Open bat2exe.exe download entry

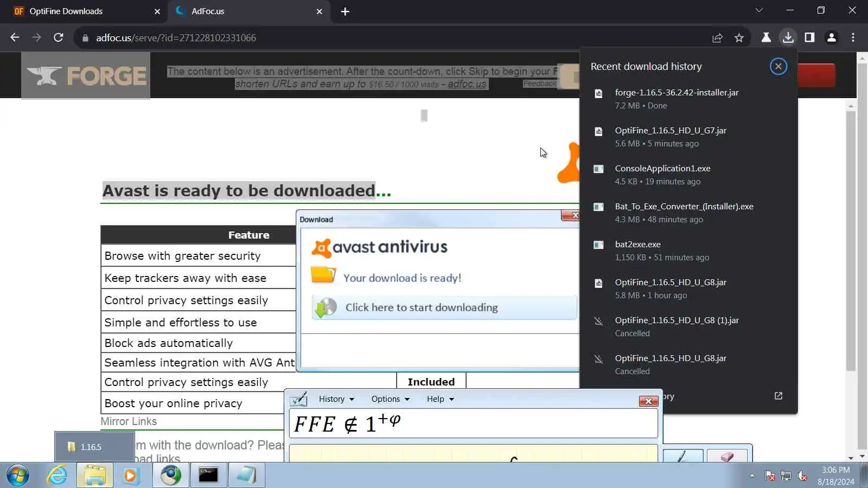[688, 251]
